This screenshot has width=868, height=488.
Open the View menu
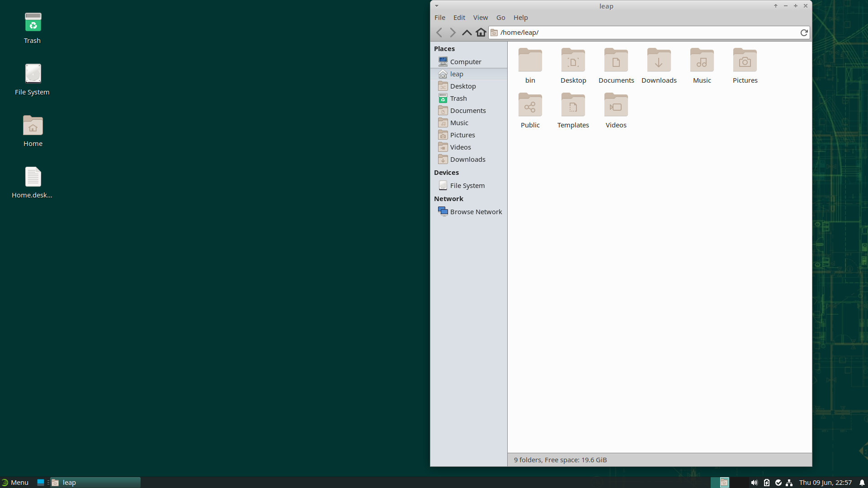coord(480,18)
